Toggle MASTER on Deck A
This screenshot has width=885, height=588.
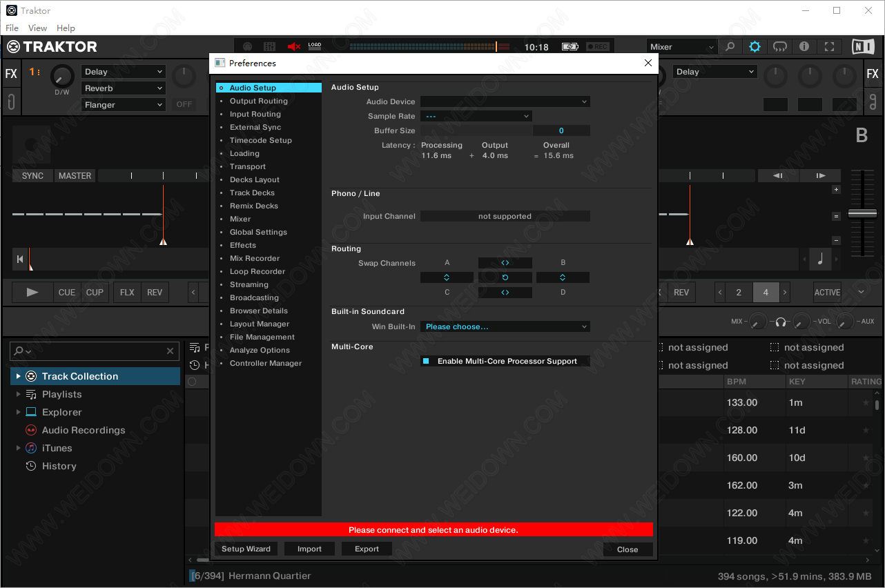pyautogui.click(x=75, y=176)
